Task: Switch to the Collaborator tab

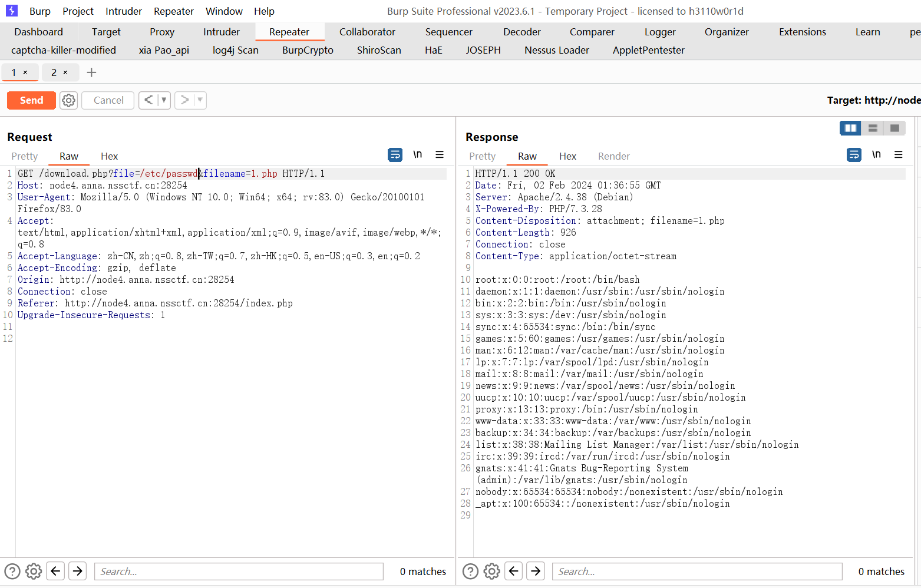Action: point(367,32)
